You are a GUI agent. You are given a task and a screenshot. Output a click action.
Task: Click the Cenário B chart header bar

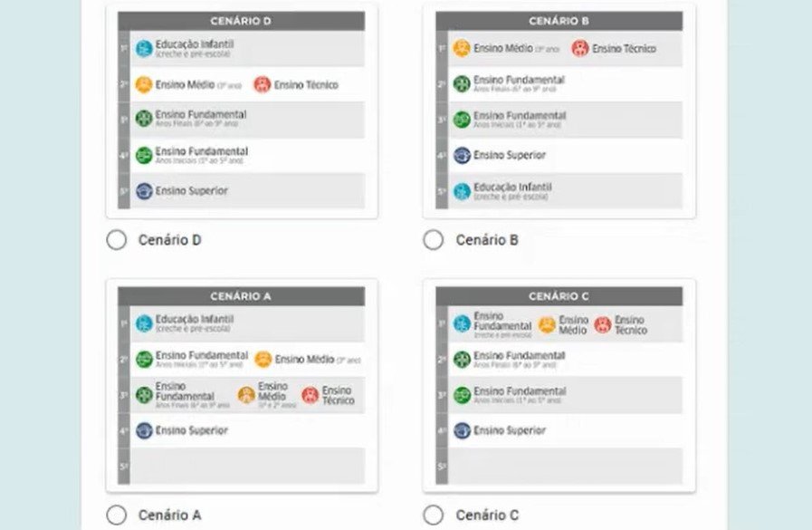pyautogui.click(x=559, y=21)
